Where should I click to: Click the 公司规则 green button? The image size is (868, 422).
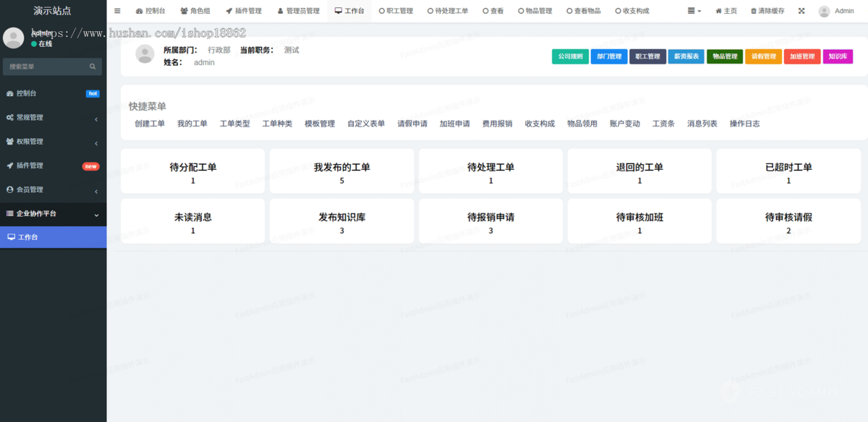pyautogui.click(x=570, y=56)
